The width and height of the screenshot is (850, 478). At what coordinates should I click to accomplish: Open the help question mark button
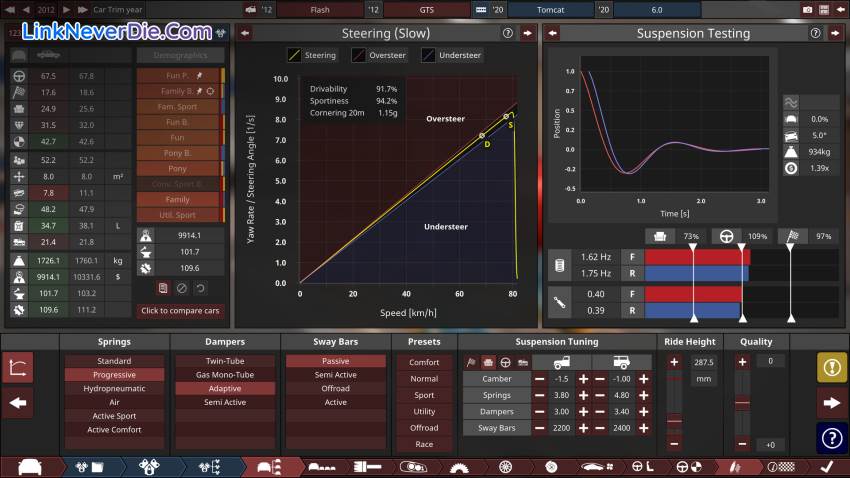(832, 436)
